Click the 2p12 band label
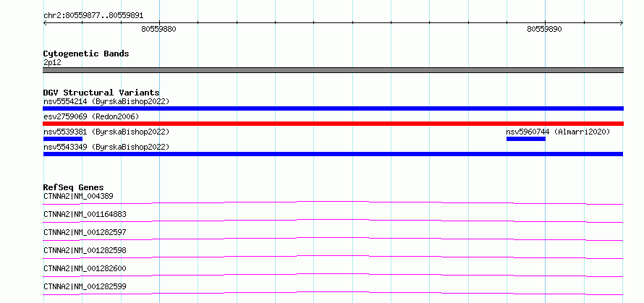 (52, 63)
